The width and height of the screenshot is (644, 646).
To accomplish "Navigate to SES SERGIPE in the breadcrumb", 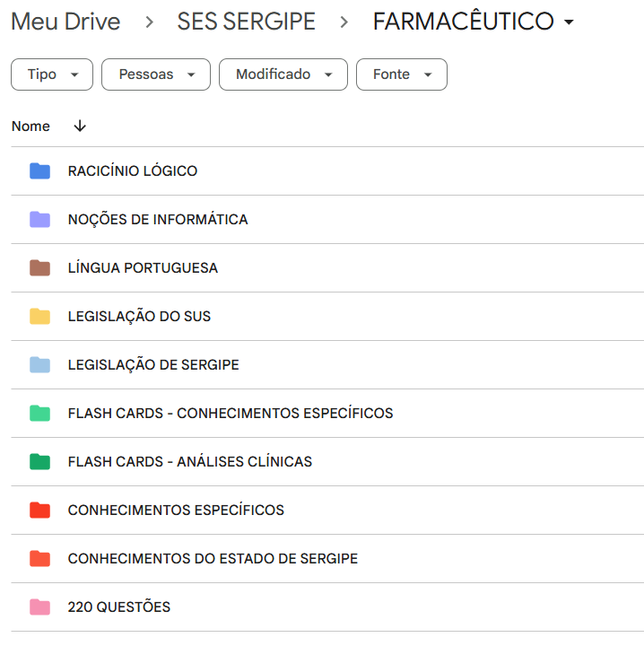I will point(247,22).
